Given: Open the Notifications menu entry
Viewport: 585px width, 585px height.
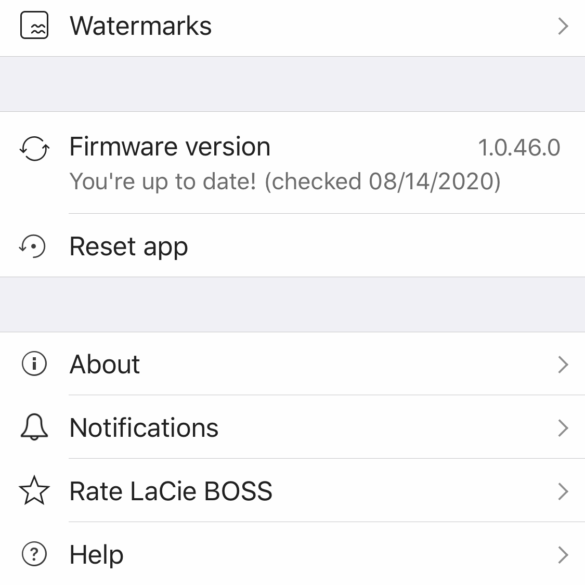Looking at the screenshot, I should coord(292,427).
